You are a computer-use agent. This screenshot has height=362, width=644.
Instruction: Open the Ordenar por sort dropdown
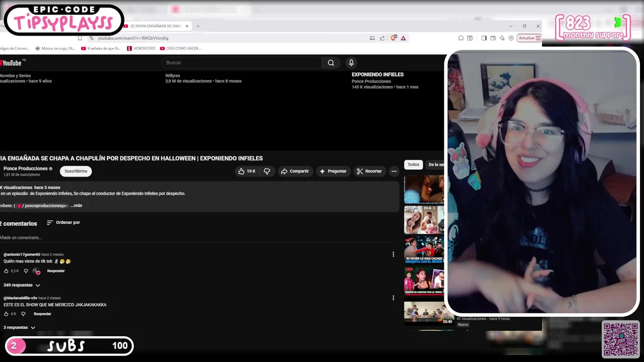[x=63, y=223]
